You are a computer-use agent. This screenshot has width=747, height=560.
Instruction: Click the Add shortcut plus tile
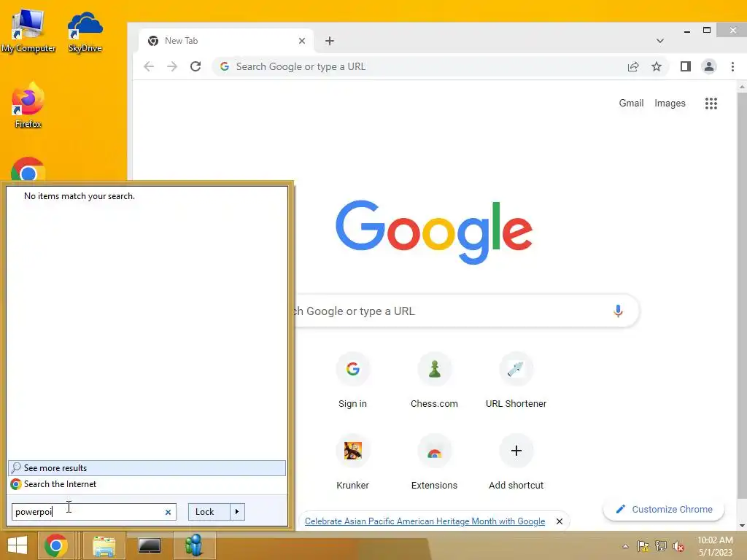pos(516,462)
